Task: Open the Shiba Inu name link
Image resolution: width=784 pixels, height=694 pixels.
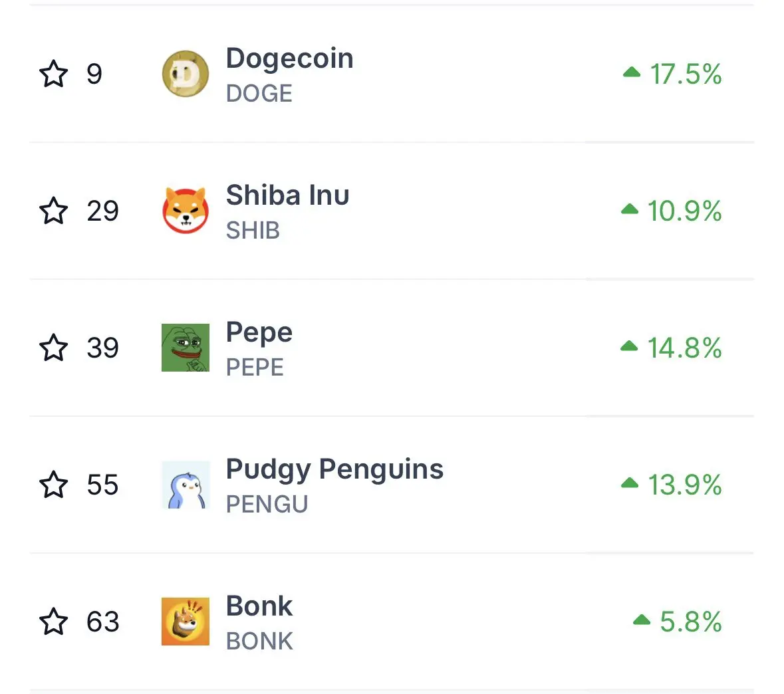Action: (x=287, y=195)
